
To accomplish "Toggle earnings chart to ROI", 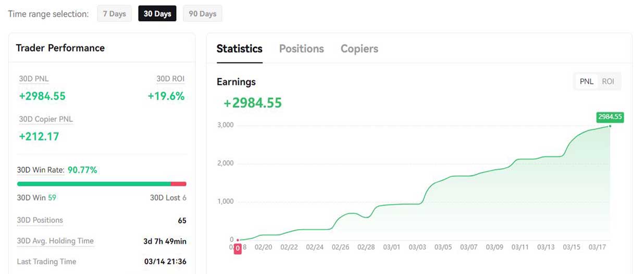I will (608, 81).
